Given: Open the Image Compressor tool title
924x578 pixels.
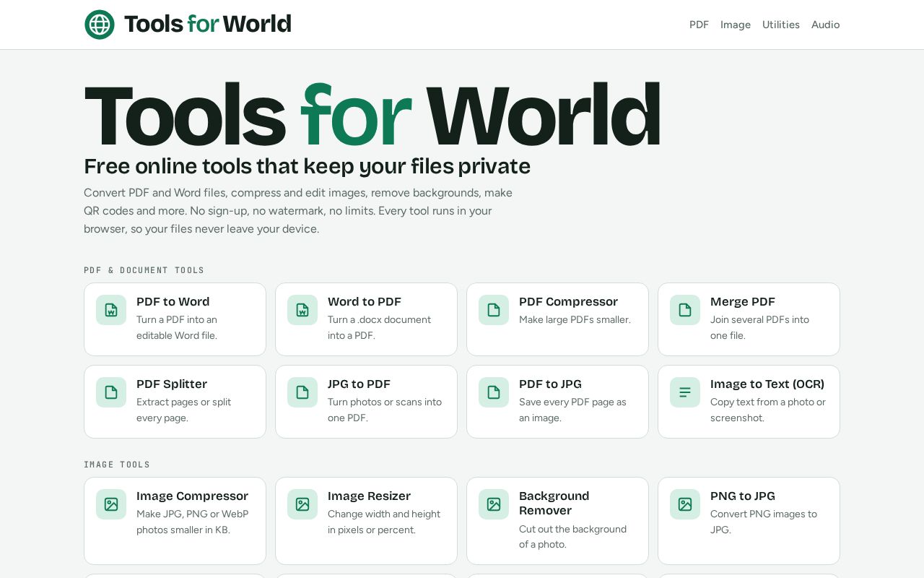Looking at the screenshot, I should click(x=192, y=496).
